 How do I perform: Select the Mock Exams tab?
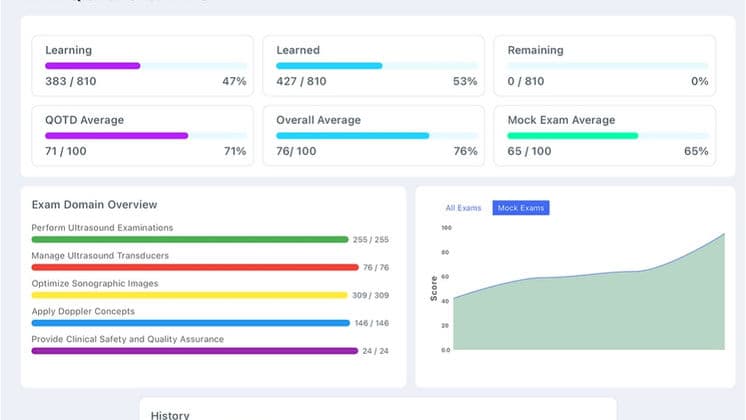click(521, 208)
